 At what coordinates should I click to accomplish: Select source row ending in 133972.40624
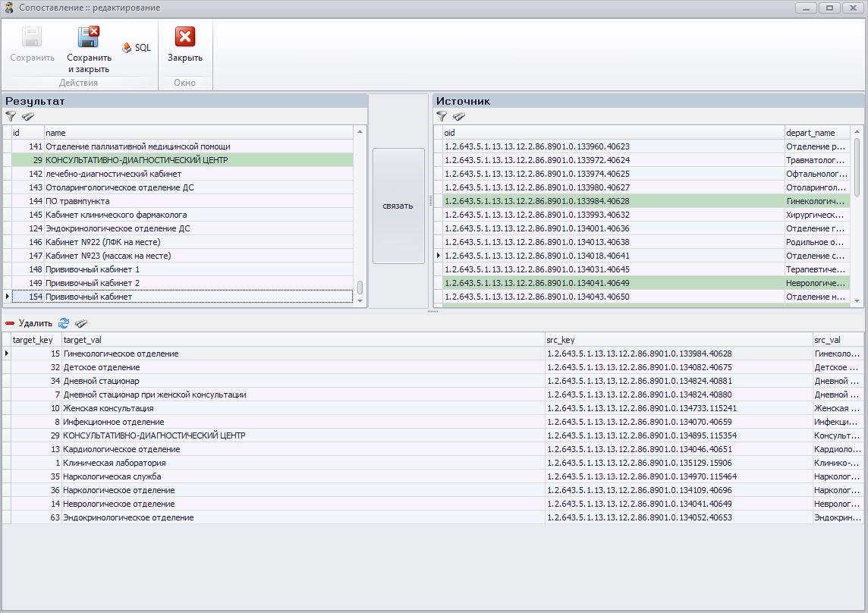pyautogui.click(x=536, y=160)
